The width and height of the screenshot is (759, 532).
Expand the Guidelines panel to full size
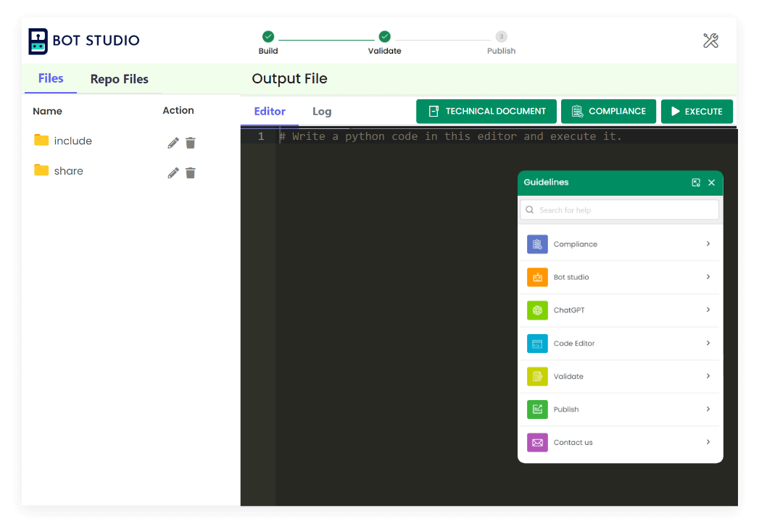point(696,183)
